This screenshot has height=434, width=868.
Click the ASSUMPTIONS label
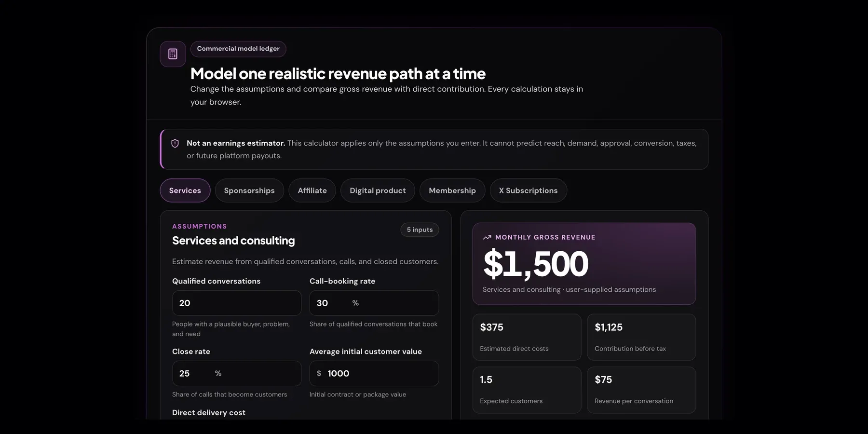click(x=199, y=226)
